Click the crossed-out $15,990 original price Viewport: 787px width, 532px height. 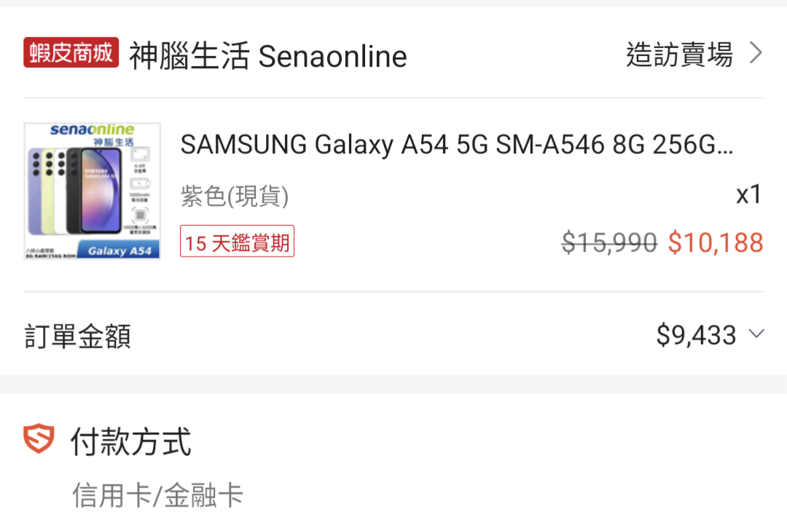pos(609,242)
